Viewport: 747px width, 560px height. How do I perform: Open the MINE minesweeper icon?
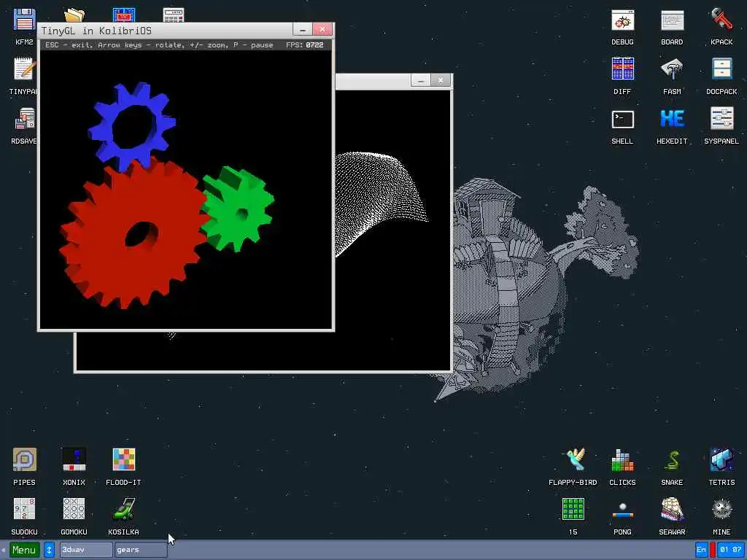(721, 510)
